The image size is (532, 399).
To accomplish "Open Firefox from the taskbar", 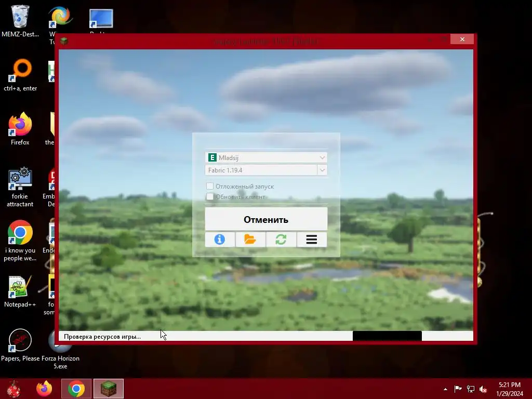I will (44, 389).
